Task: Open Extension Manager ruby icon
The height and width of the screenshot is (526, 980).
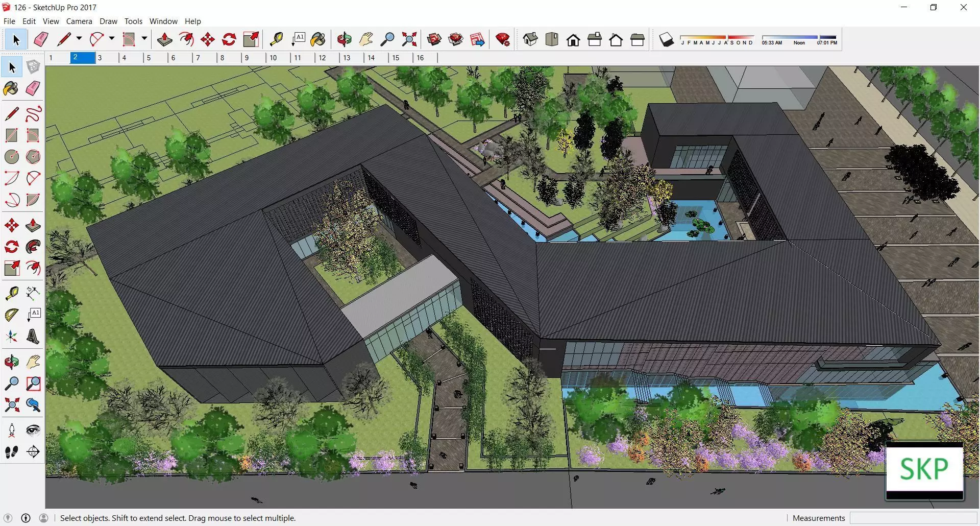Action: [x=503, y=39]
